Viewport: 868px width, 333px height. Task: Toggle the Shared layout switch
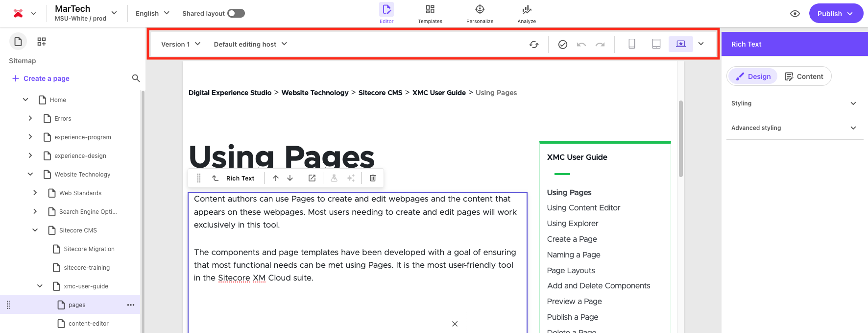[236, 13]
